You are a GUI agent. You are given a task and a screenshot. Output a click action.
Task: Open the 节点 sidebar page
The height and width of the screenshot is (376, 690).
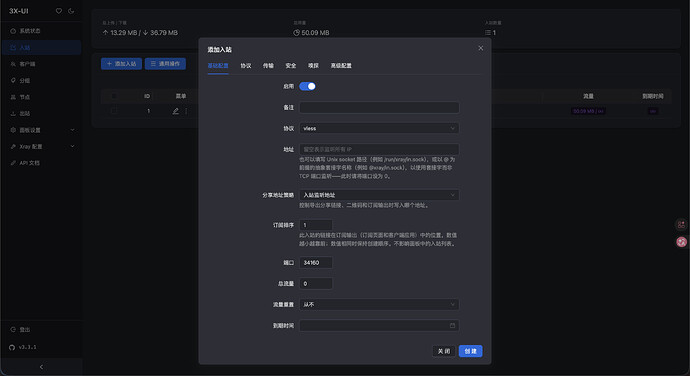41,97
